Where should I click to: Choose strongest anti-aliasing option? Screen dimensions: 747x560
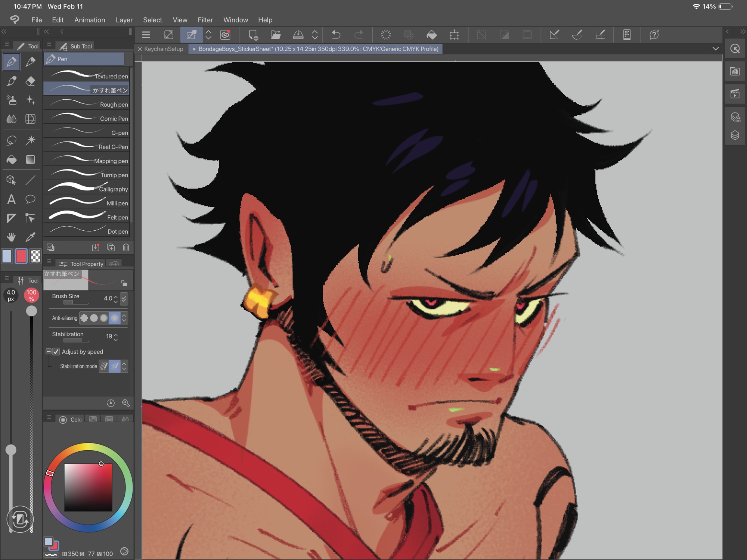coord(114,318)
